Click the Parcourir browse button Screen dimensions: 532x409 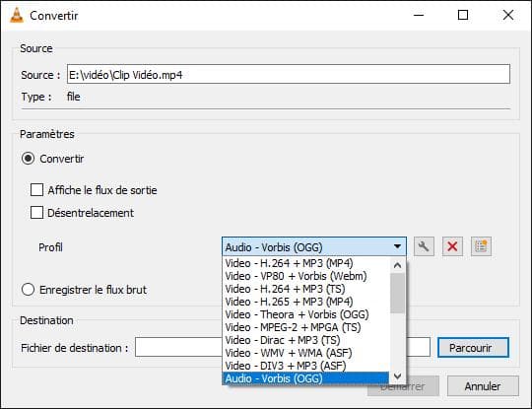tap(473, 348)
